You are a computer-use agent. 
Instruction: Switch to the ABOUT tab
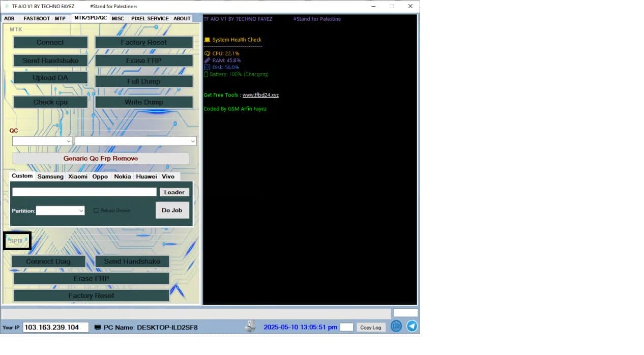pos(182,18)
